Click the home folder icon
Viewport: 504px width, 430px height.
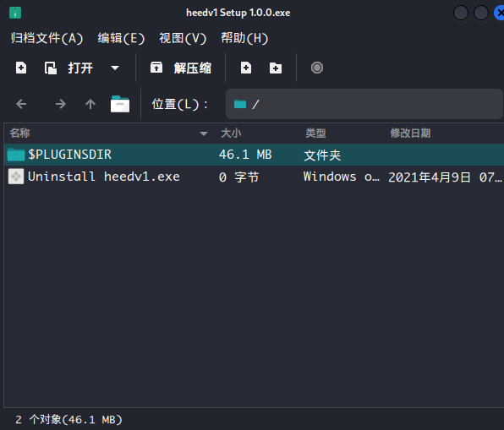[x=120, y=104]
